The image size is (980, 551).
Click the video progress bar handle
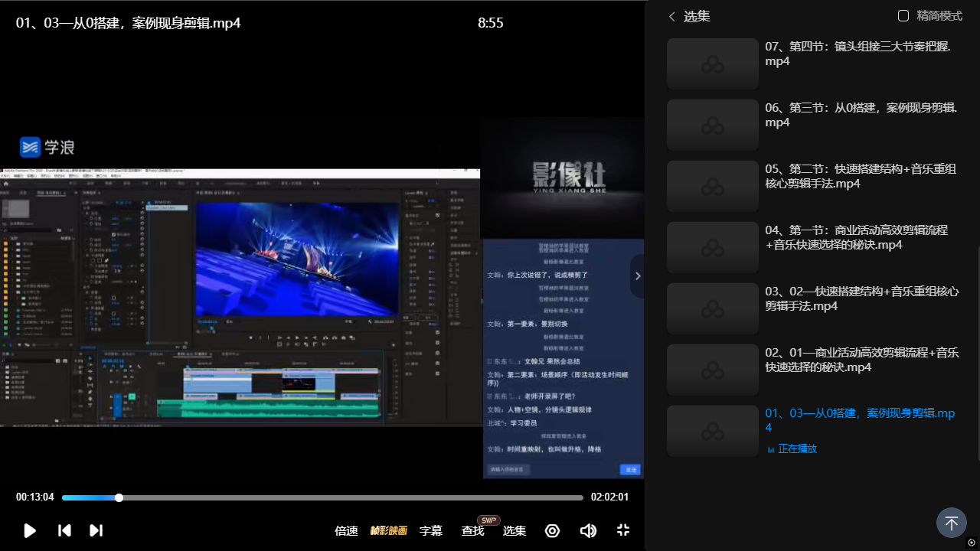coord(119,497)
